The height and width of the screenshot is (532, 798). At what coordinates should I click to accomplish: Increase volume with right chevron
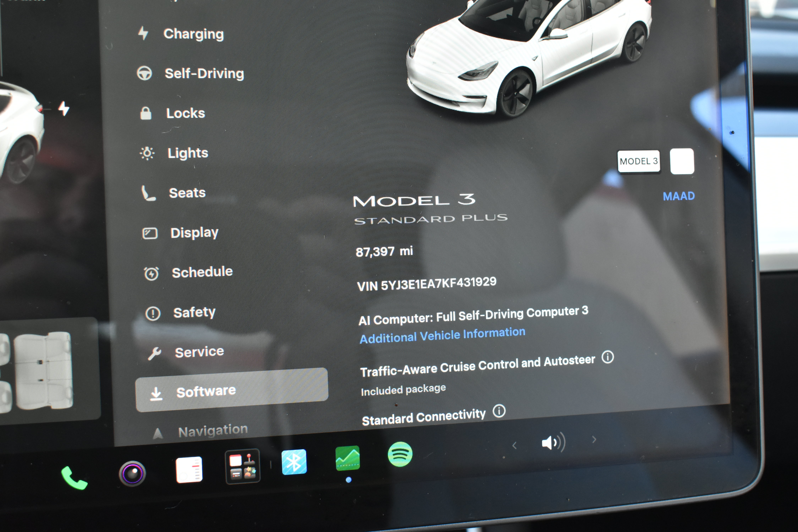(594, 440)
